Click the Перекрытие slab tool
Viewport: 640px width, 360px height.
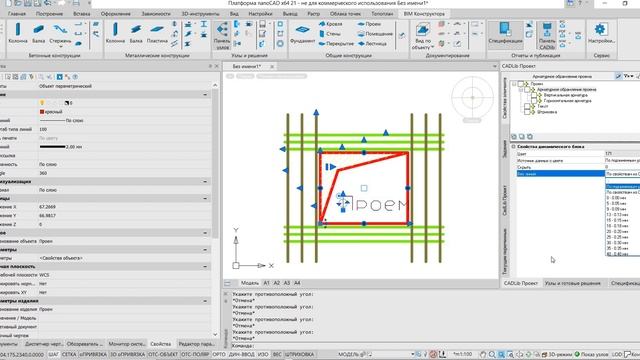pyautogui.click(x=335, y=44)
